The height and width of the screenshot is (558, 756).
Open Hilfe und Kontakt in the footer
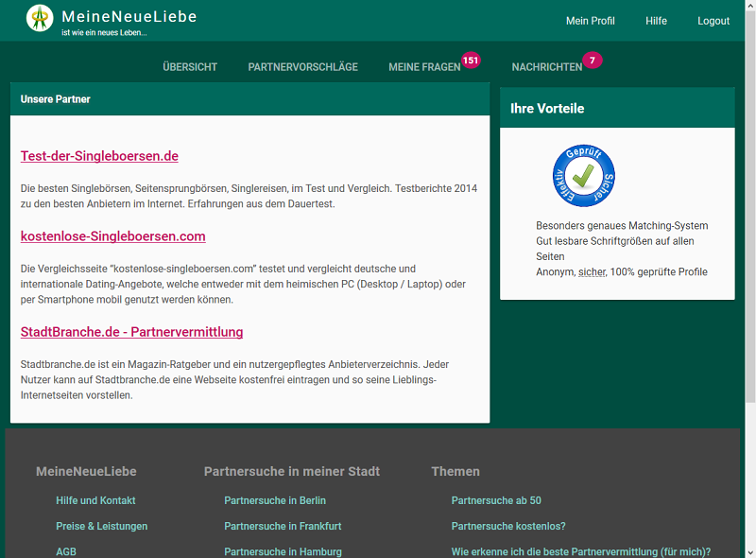click(95, 500)
